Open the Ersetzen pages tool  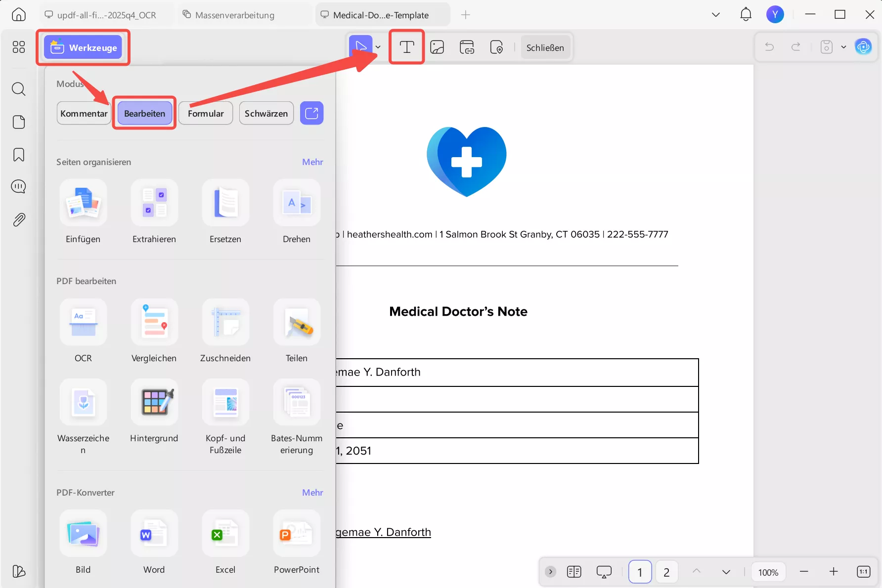[225, 211]
